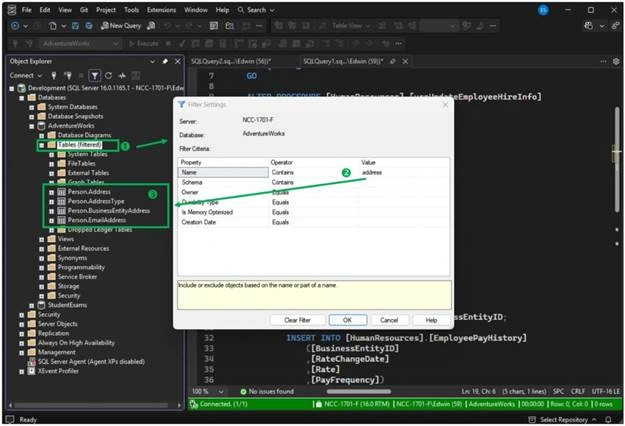Click the Help button in Filter Settings
The width and height of the screenshot is (625, 426).
tap(431, 320)
